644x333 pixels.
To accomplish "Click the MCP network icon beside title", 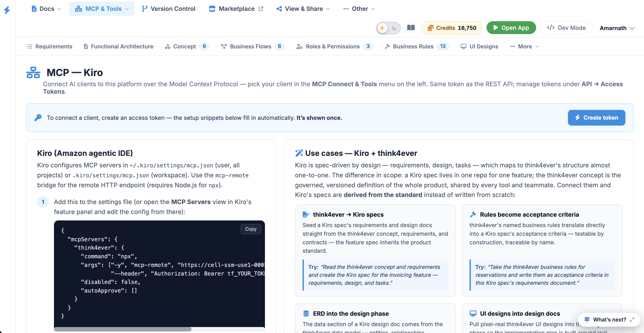I will pyautogui.click(x=33, y=73).
